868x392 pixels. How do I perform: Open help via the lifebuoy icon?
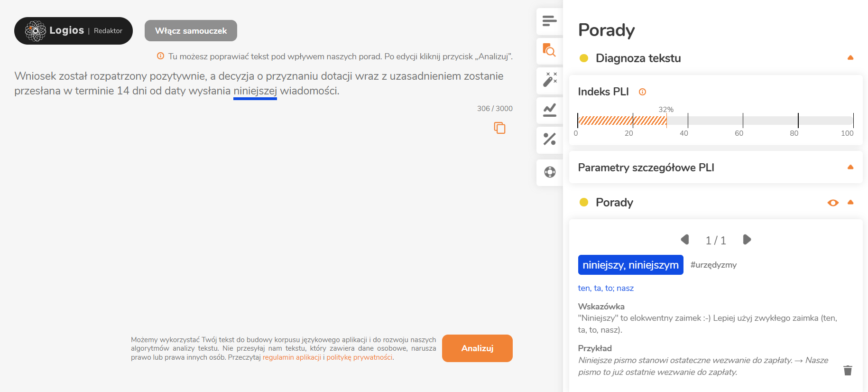[549, 172]
